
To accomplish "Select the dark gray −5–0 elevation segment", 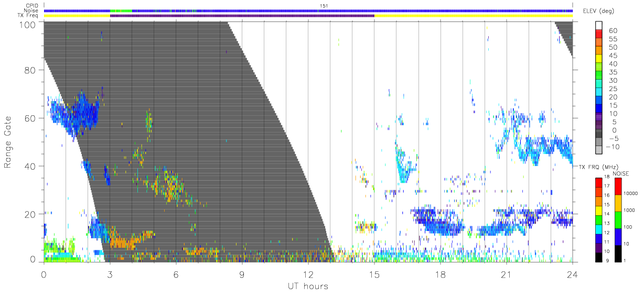I will [x=600, y=134].
